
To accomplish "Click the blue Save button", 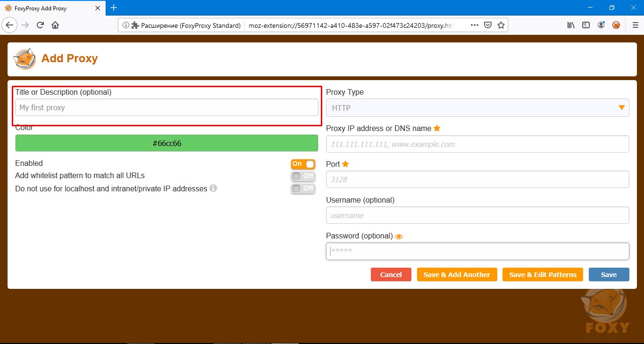I will pos(609,275).
